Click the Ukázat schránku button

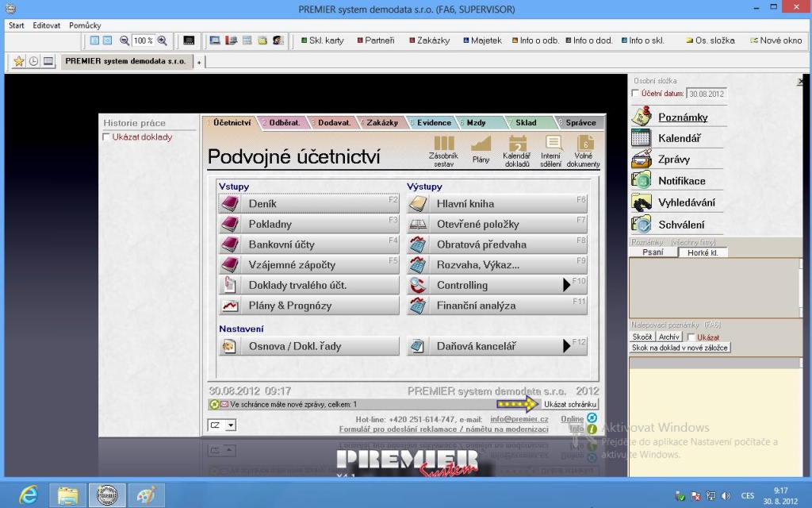click(x=569, y=404)
